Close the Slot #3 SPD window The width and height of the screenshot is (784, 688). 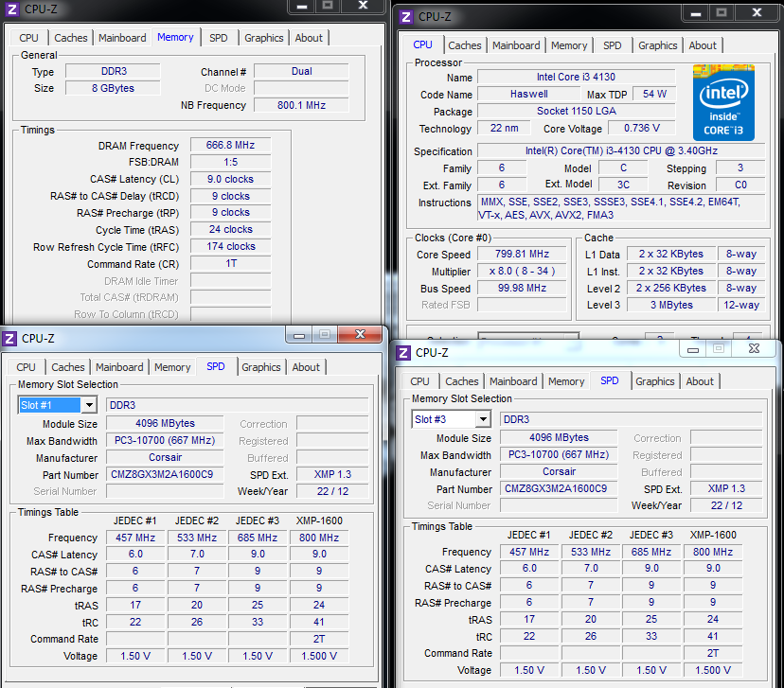pos(754,349)
